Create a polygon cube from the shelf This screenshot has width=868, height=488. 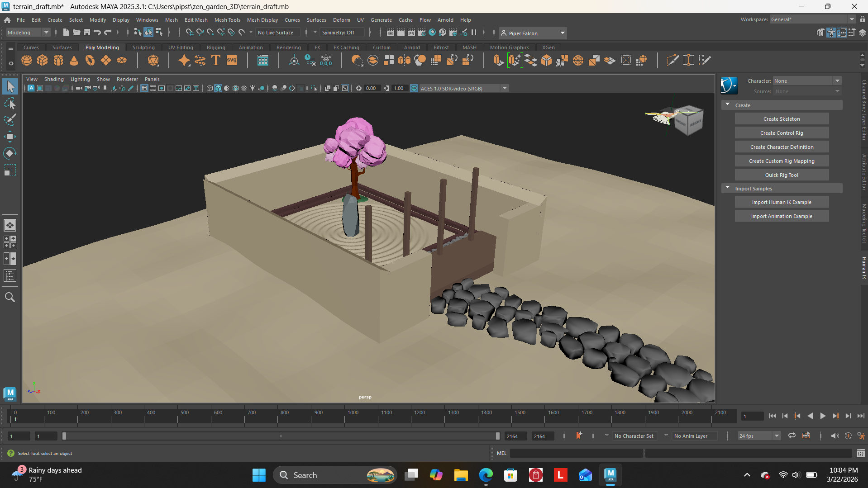pos(43,60)
